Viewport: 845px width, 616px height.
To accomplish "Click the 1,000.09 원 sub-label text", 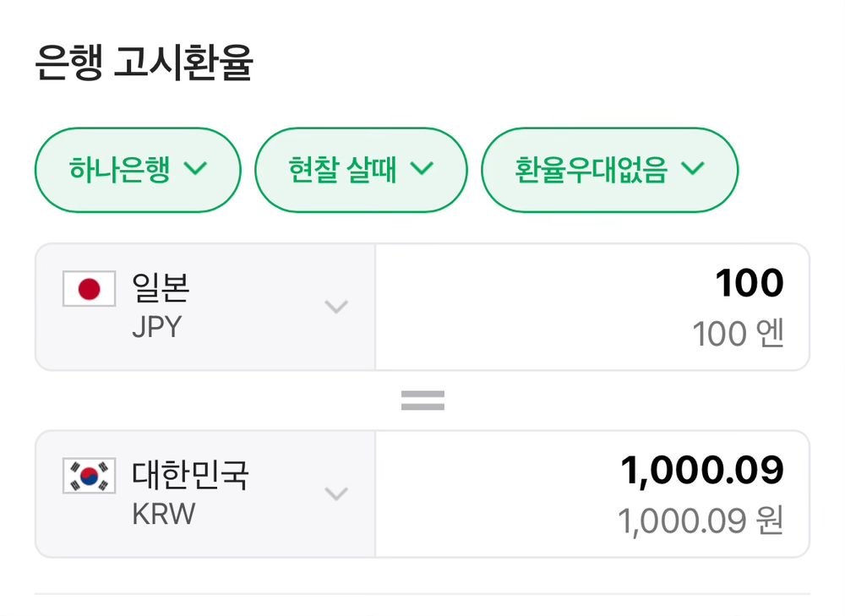I will tap(701, 521).
